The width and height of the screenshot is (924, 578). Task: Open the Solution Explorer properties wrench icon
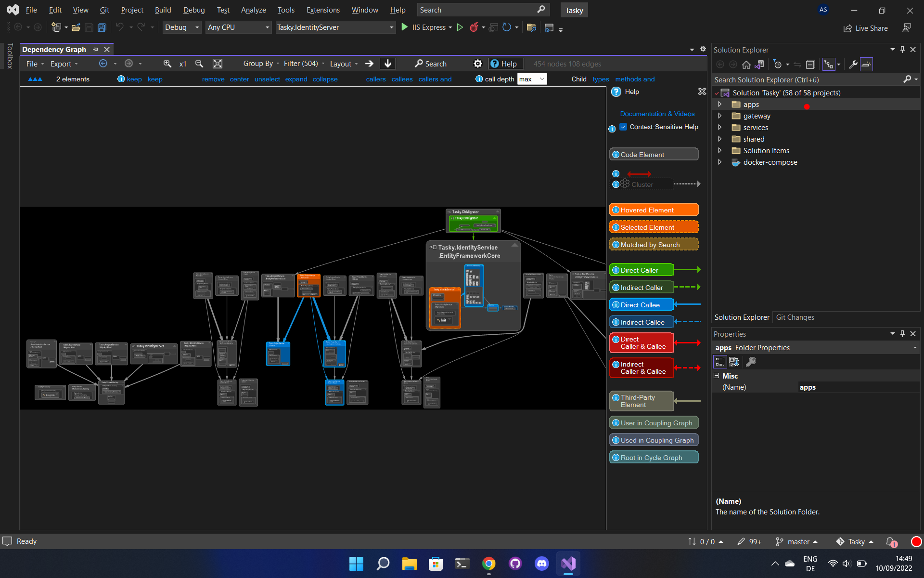tap(853, 65)
